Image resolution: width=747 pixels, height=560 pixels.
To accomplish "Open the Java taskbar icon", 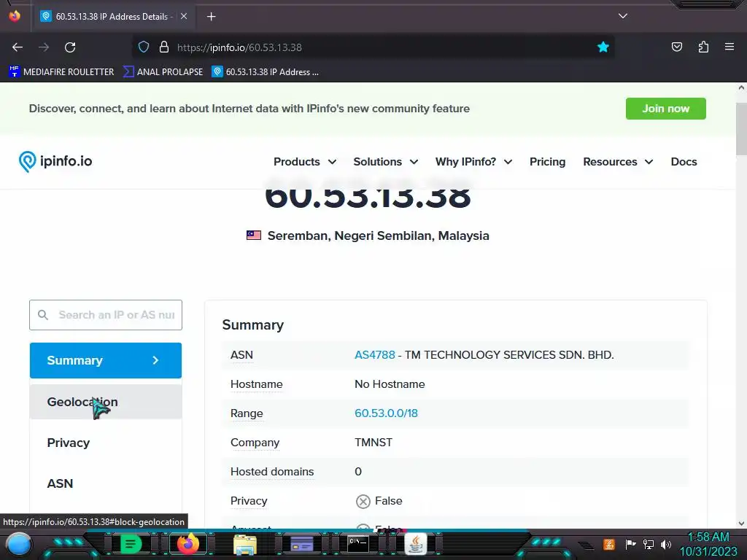I will pyautogui.click(x=415, y=544).
